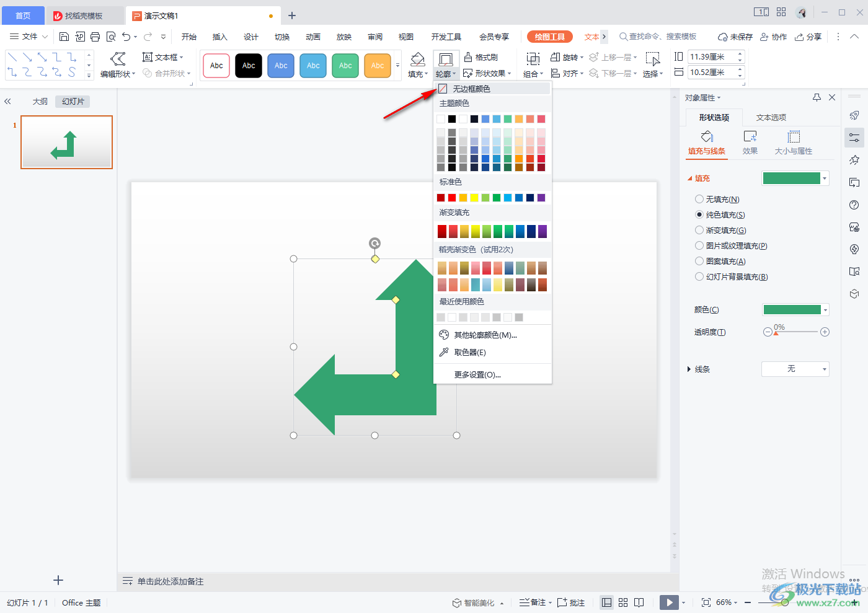Choose More Outline Colors option
868x613 pixels.
(x=477, y=335)
